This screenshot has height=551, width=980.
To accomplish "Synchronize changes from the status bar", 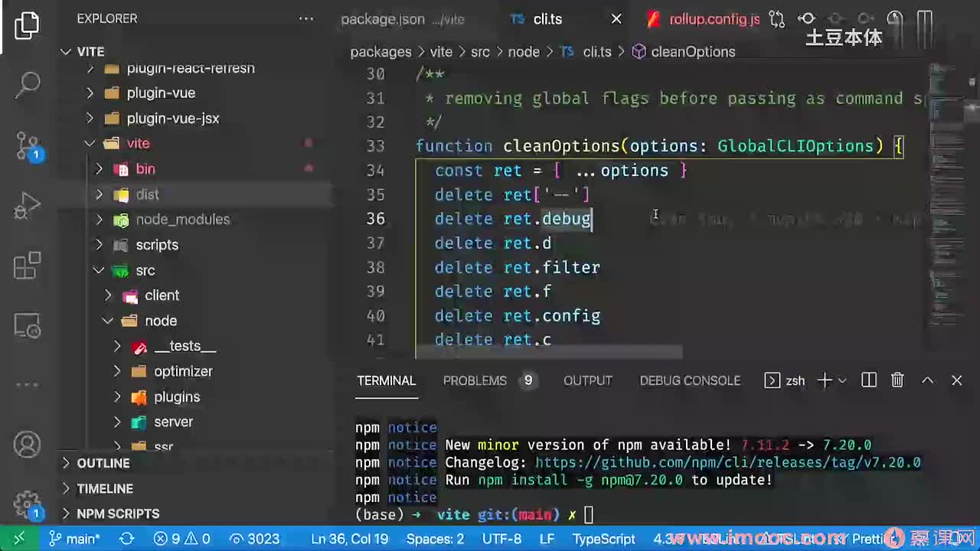I will click(127, 539).
